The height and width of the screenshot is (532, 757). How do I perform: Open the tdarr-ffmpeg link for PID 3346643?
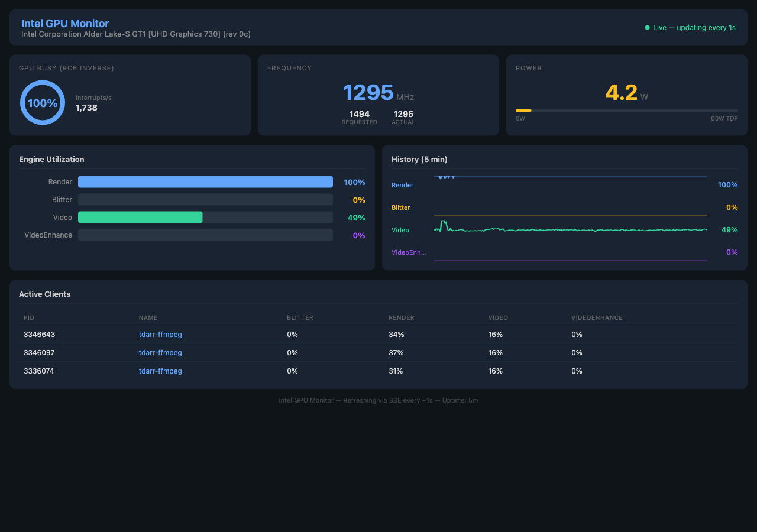pos(160,334)
